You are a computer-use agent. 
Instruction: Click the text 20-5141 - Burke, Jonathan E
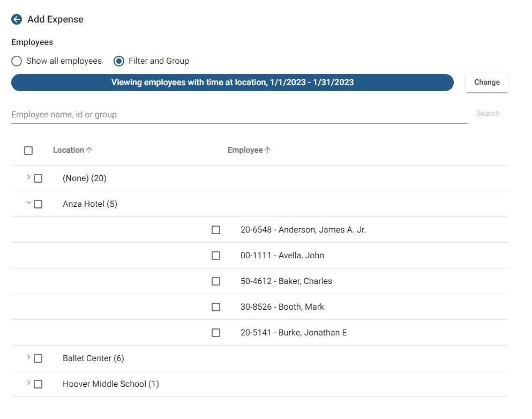294,333
